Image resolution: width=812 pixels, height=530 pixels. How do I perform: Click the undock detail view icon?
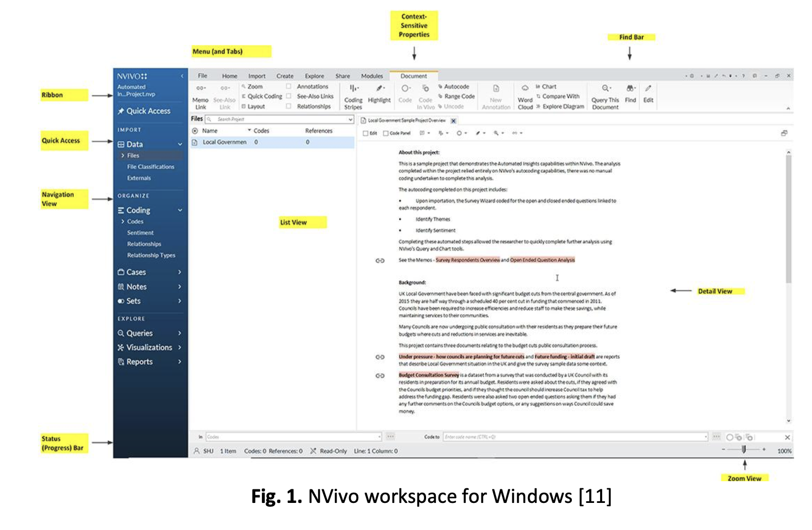(784, 133)
